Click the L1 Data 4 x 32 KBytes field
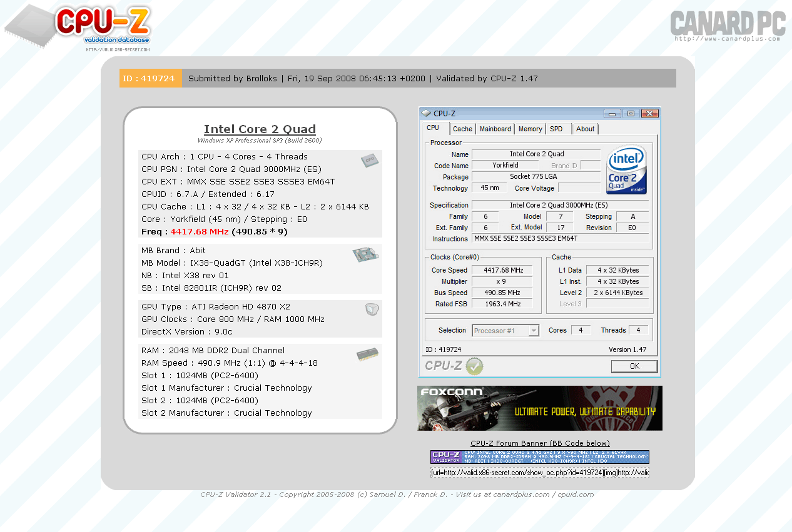 point(617,270)
